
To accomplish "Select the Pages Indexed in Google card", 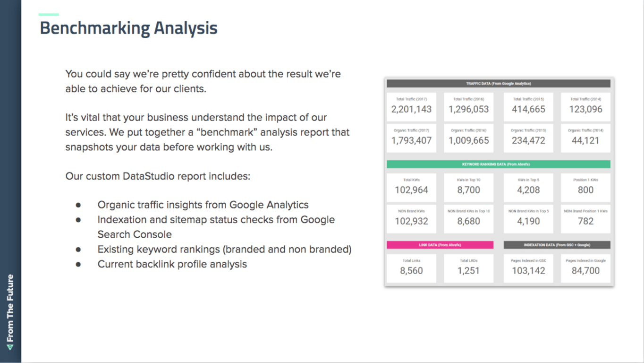I will click(x=585, y=268).
